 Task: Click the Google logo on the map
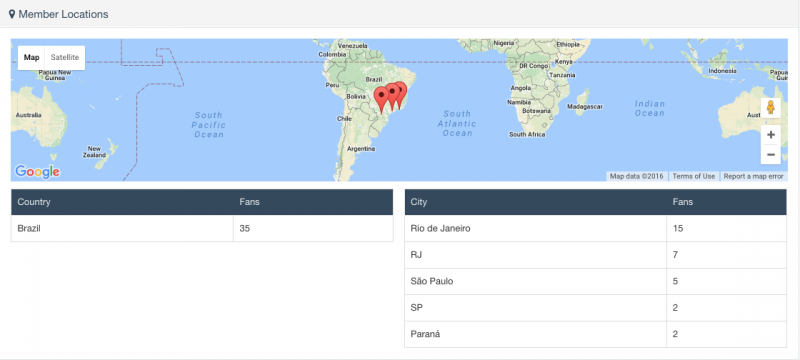click(37, 172)
